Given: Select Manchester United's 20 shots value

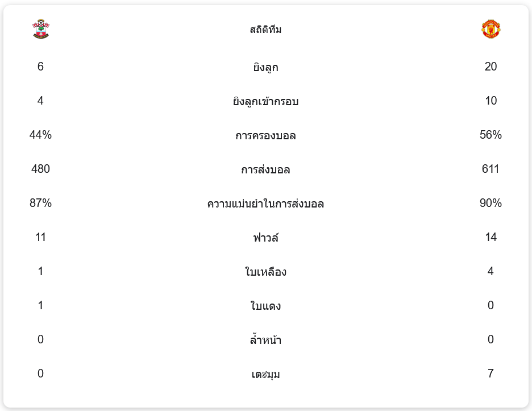Looking at the screenshot, I should (491, 67).
